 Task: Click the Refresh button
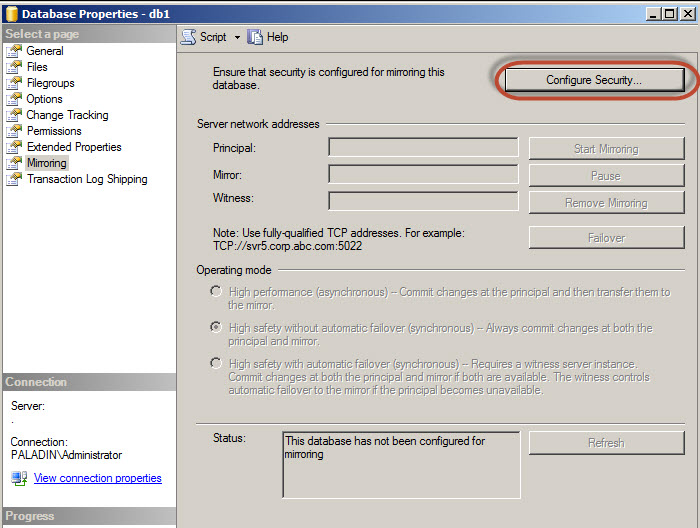[x=606, y=443]
